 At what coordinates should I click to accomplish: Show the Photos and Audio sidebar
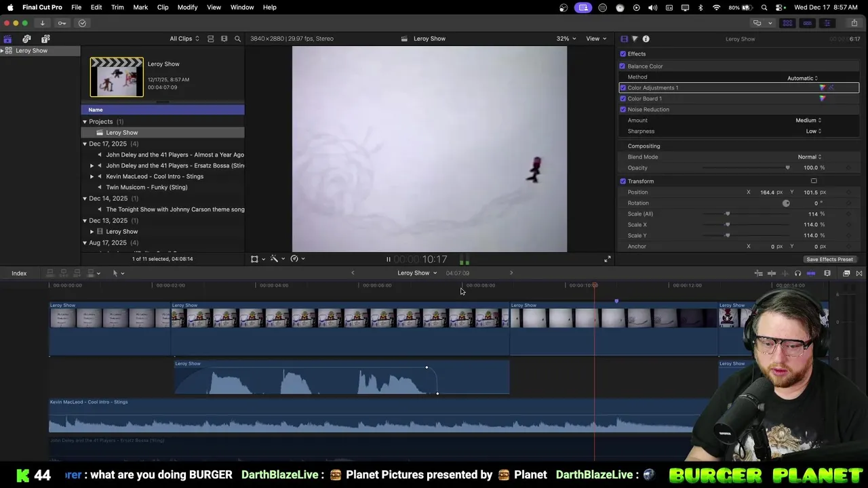[x=26, y=39]
